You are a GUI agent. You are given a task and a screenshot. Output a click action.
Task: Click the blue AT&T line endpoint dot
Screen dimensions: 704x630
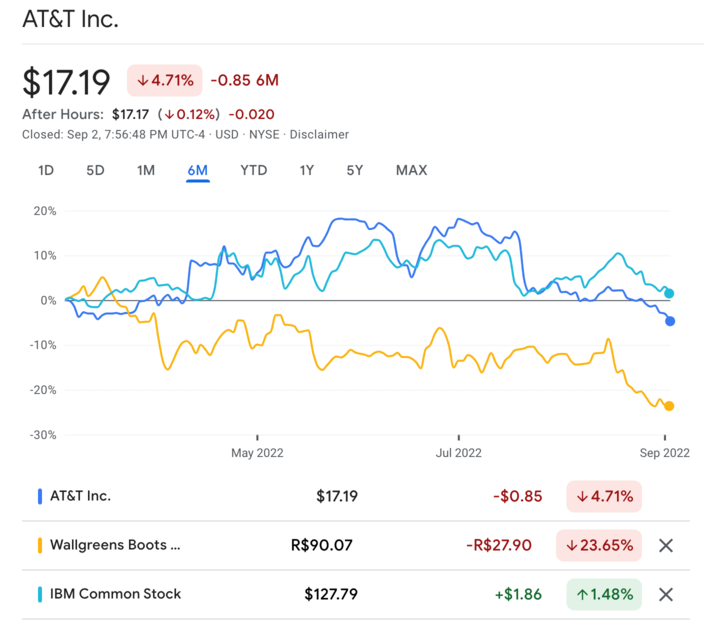pyautogui.click(x=670, y=321)
